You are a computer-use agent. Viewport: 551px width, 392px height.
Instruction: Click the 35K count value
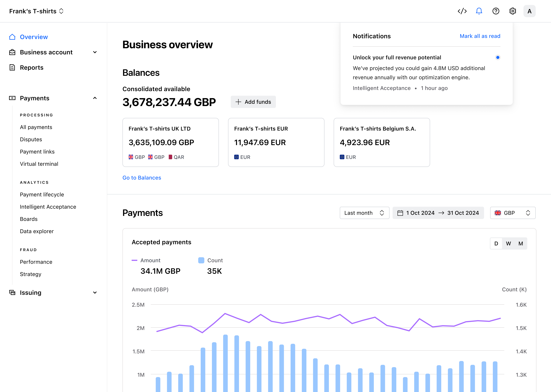pos(214,271)
